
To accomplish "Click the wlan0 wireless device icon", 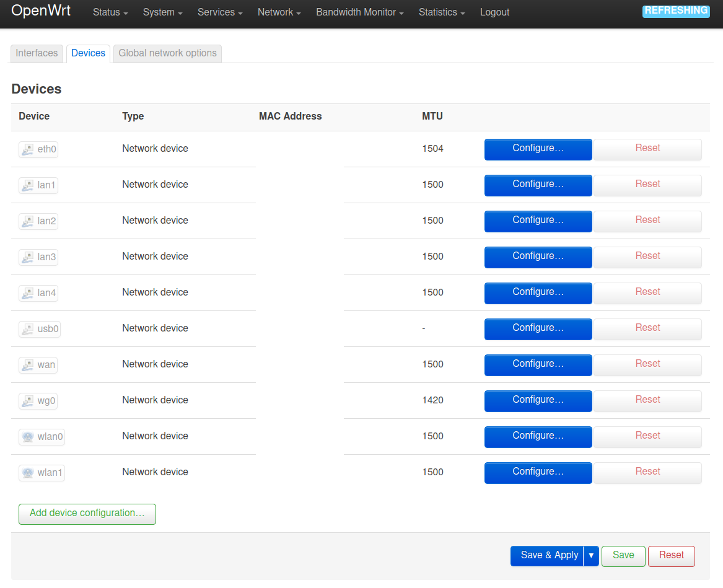I will pos(42,437).
